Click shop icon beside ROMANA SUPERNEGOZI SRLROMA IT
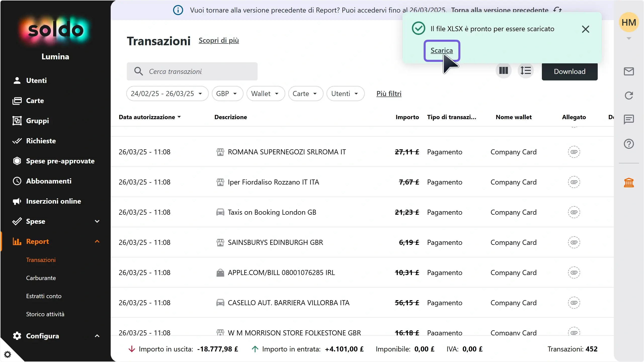The width and height of the screenshot is (644, 362). pyautogui.click(x=220, y=152)
